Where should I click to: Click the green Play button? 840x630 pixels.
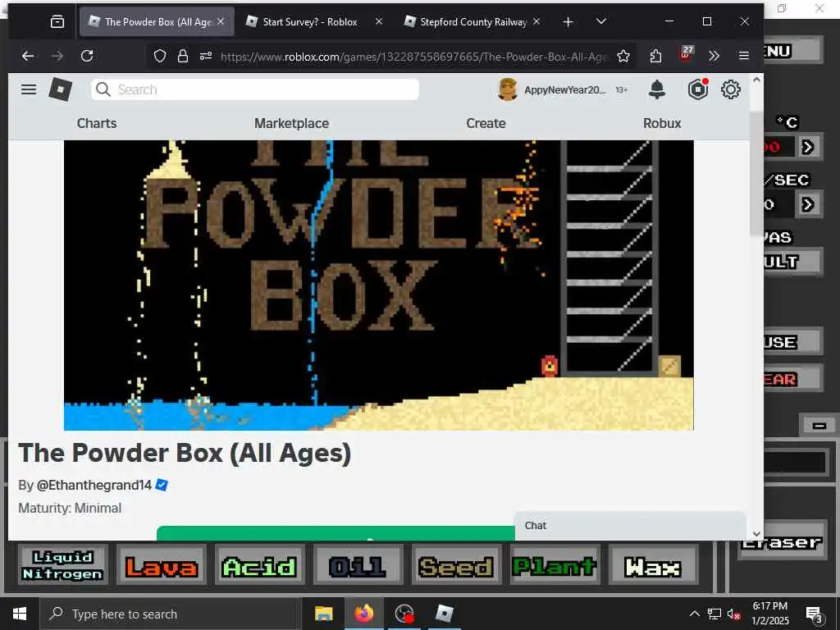(336, 533)
